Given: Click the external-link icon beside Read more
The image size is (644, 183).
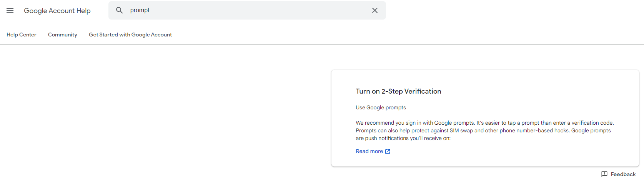Looking at the screenshot, I should tap(388, 152).
